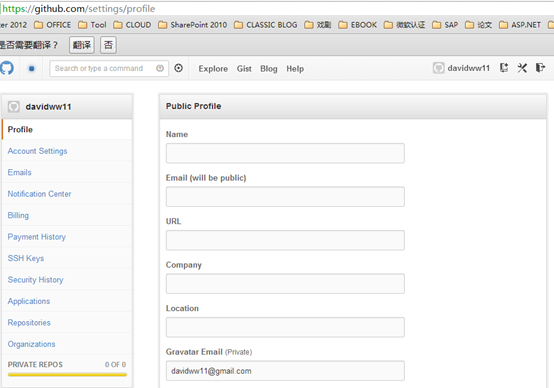
Task: Click the sign out icon
Action: point(540,67)
